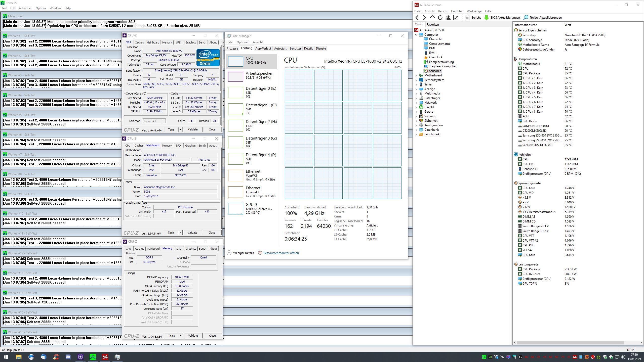The width and height of the screenshot is (644, 362).
Task: Click Wert column header in AIDA64
Action: coord(603,25)
